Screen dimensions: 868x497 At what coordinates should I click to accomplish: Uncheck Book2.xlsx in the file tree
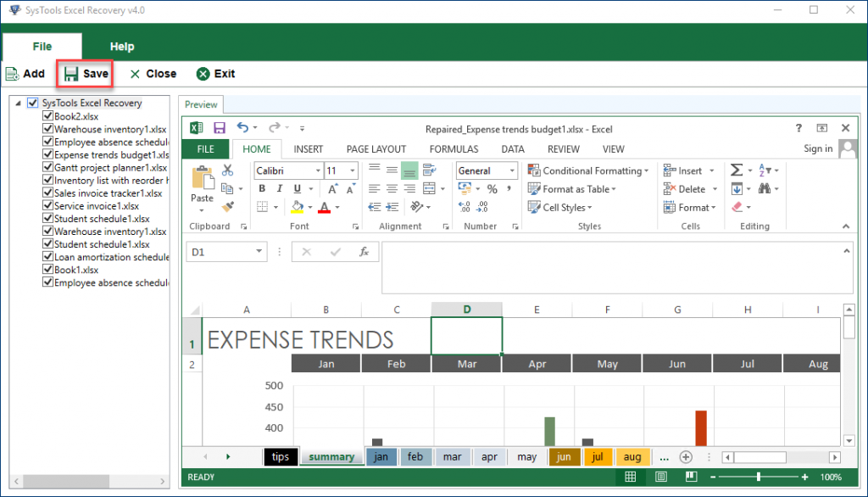pyautogui.click(x=48, y=115)
